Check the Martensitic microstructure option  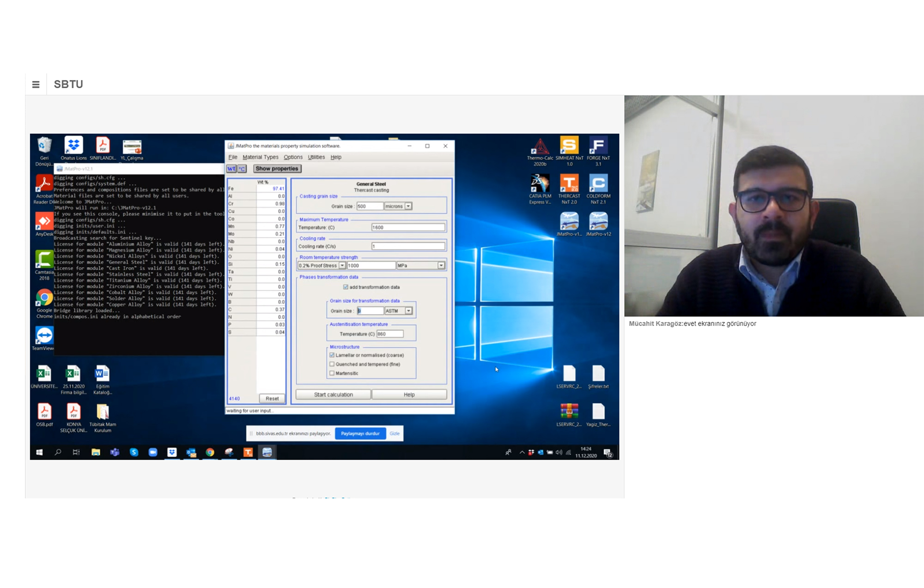point(332,373)
